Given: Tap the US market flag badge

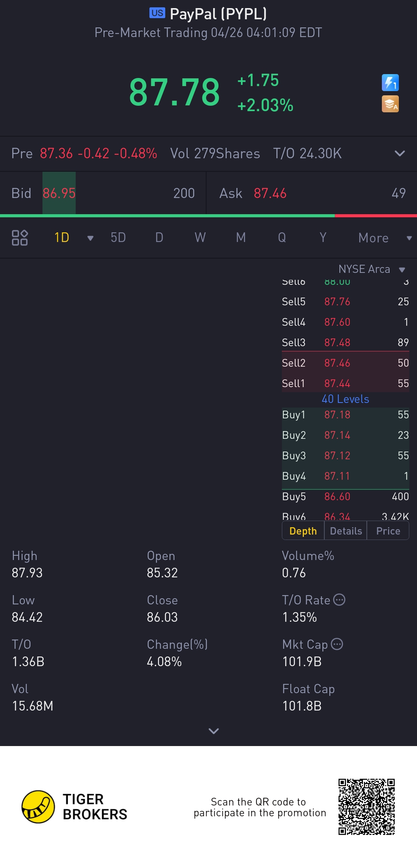Looking at the screenshot, I should (157, 13).
